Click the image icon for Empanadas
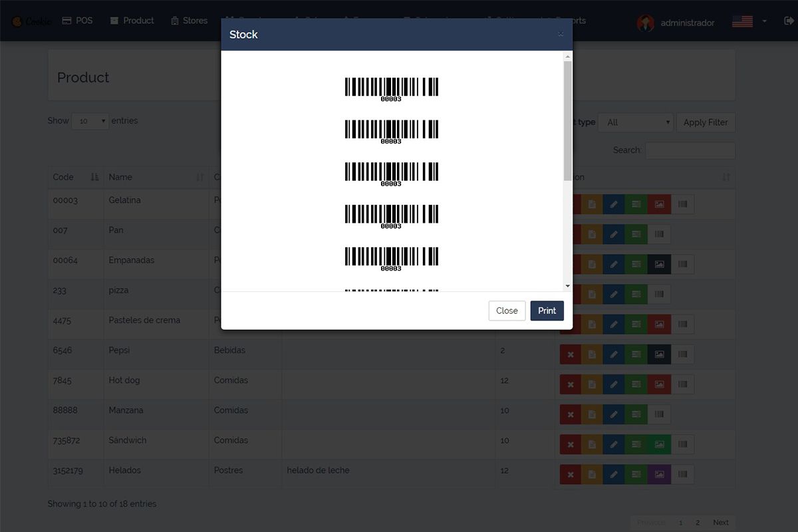The image size is (798, 532). [659, 264]
